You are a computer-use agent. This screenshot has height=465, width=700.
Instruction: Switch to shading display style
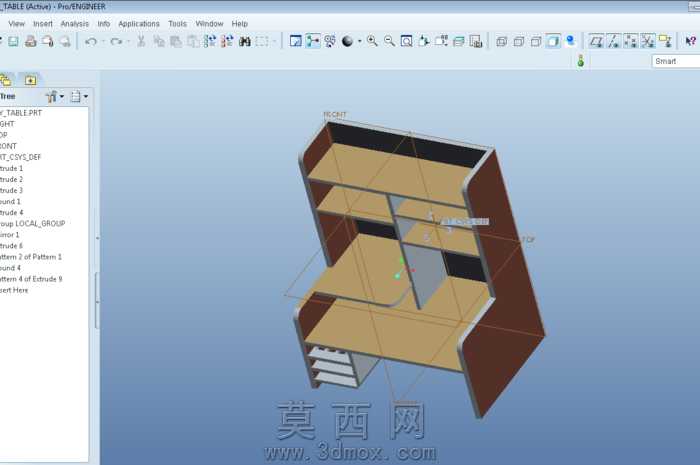pyautogui.click(x=553, y=42)
